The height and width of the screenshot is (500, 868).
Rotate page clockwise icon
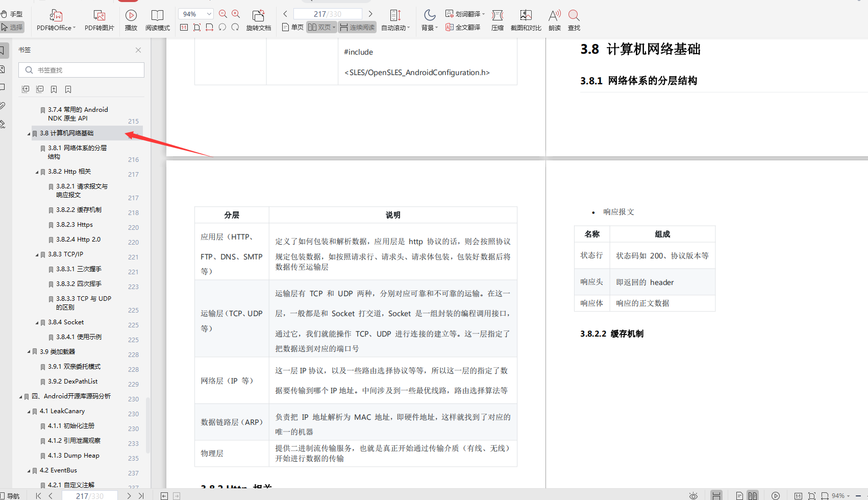pos(235,27)
